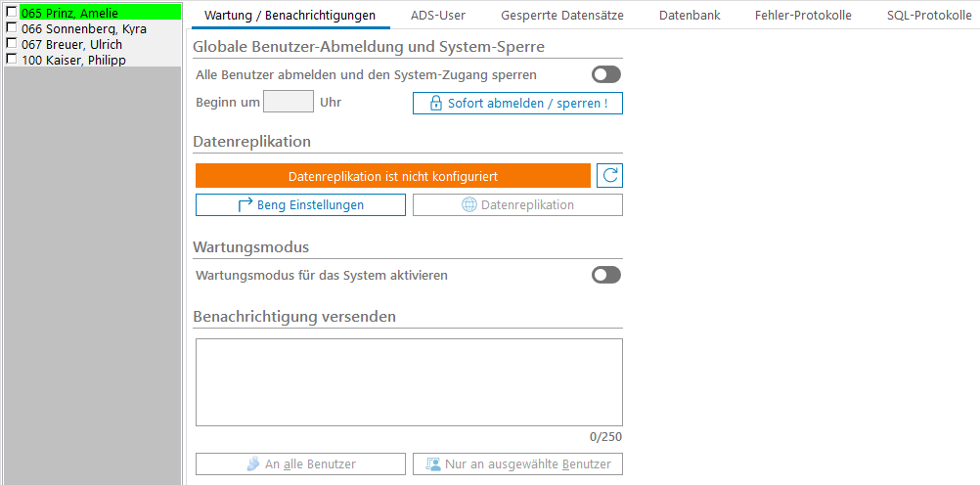Check the box for 065 Prinz, Amelie
Viewport: 980px width, 485px height.
click(12, 13)
